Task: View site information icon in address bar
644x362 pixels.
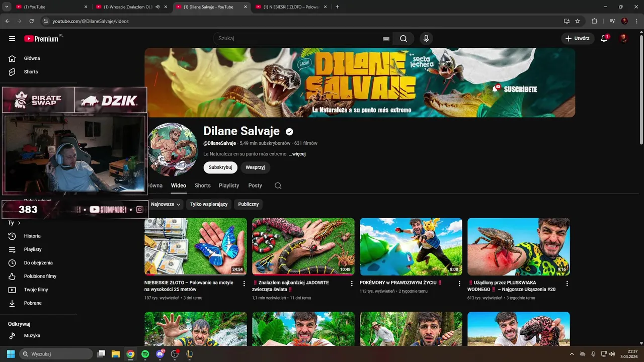Action: 46,21
